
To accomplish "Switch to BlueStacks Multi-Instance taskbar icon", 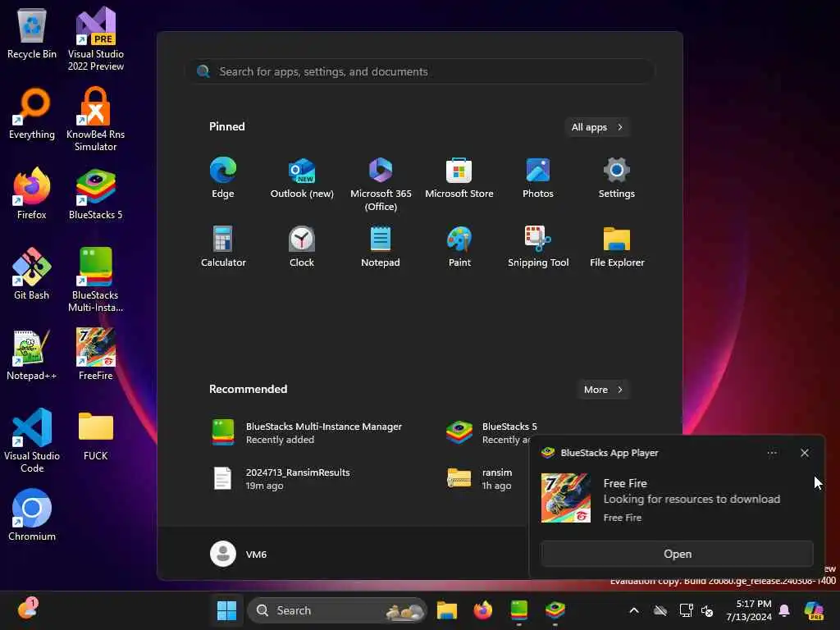I will tap(519, 610).
